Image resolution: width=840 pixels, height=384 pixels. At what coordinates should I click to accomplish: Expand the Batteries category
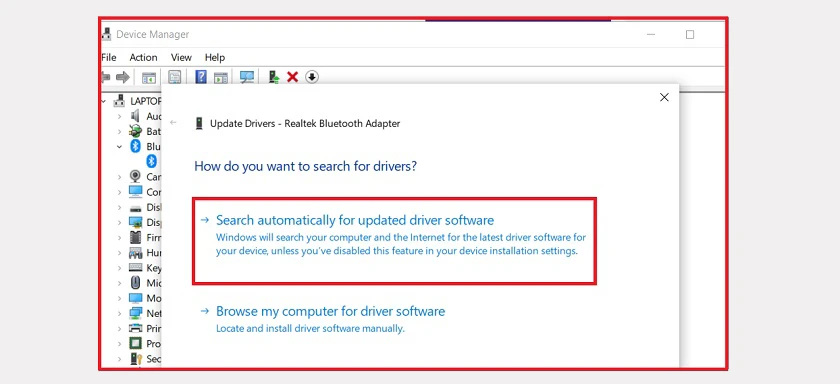pos(119,131)
